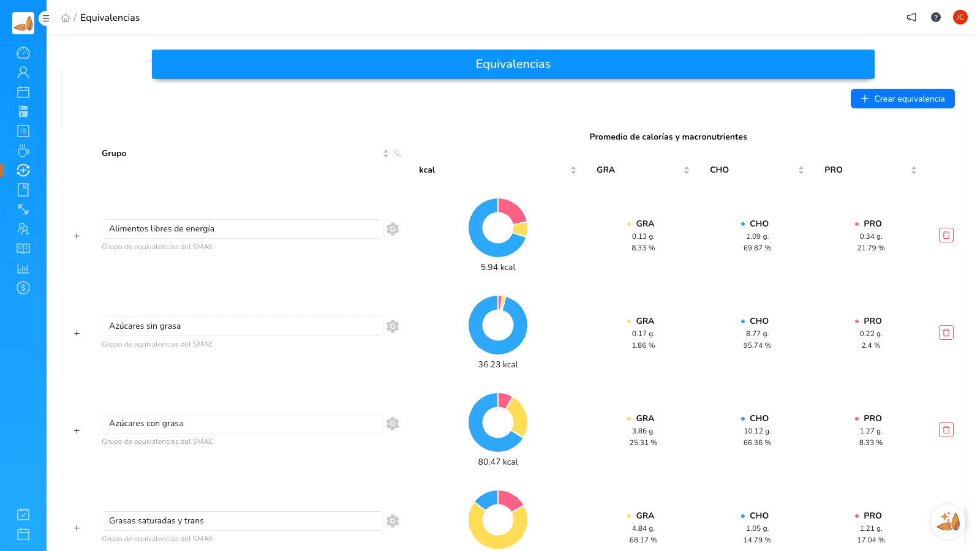
Task: Click the almond app logo at top left
Action: [23, 23]
